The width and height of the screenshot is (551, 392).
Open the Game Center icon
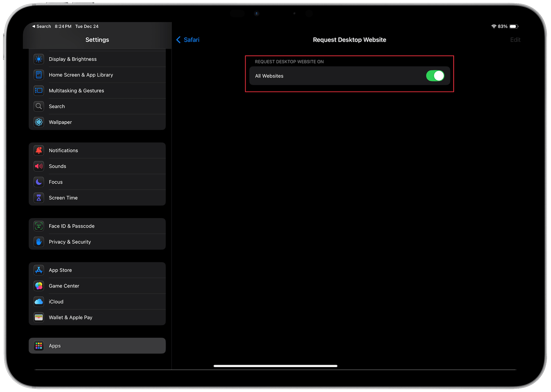coord(39,286)
